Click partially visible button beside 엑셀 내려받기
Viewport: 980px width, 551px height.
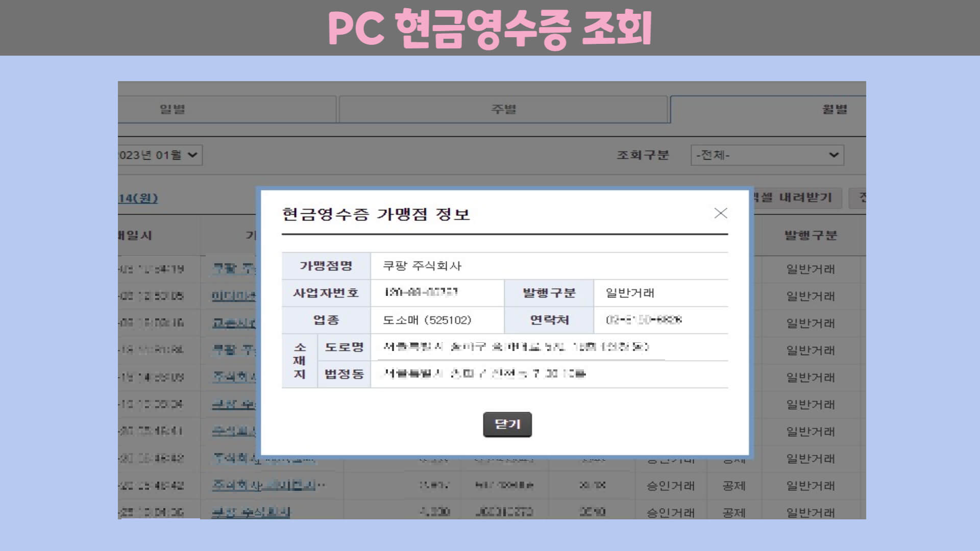coord(859,197)
